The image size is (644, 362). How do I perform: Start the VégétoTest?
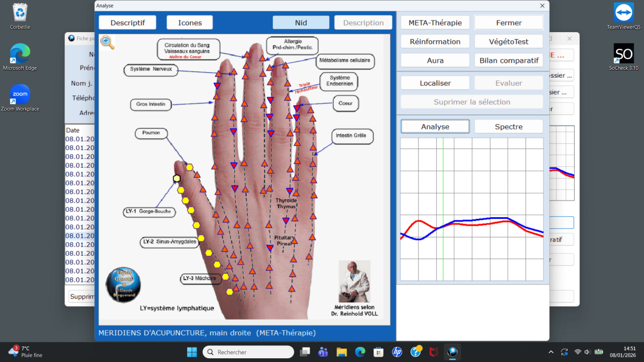[508, 41]
